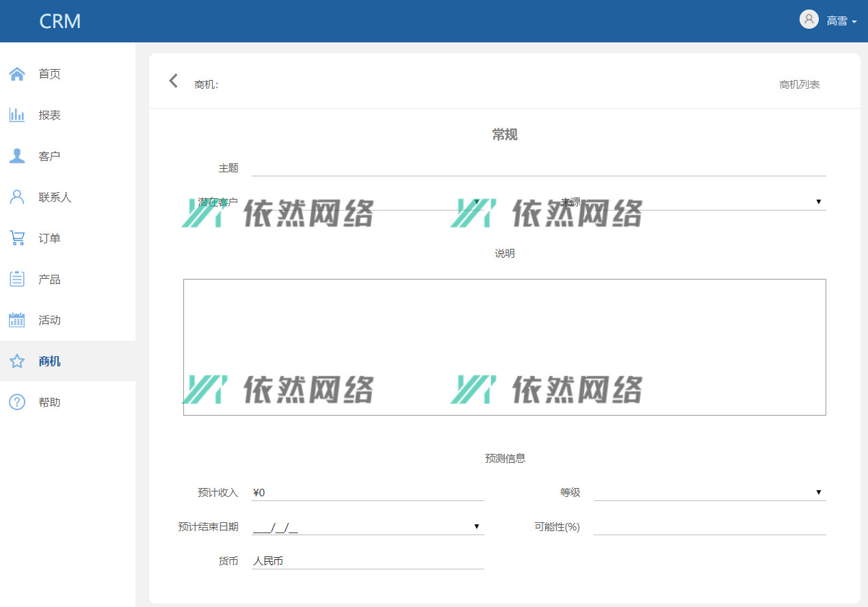
Task: Click the clipboard products icon
Action: tap(17, 279)
